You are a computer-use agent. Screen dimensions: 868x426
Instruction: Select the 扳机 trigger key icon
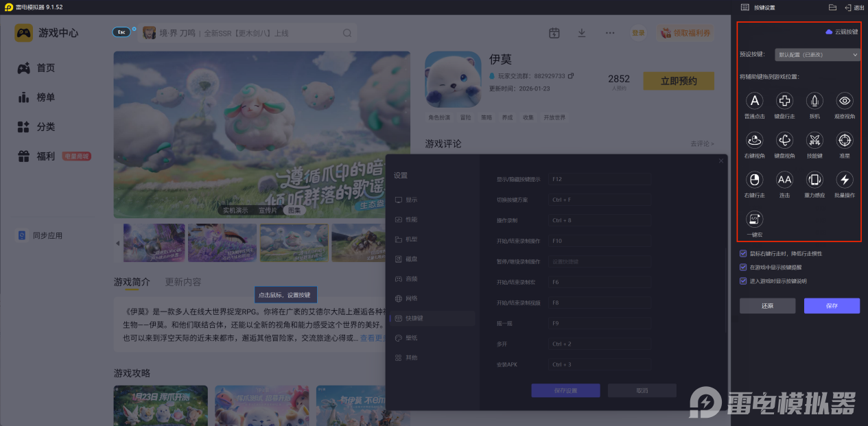pyautogui.click(x=814, y=101)
